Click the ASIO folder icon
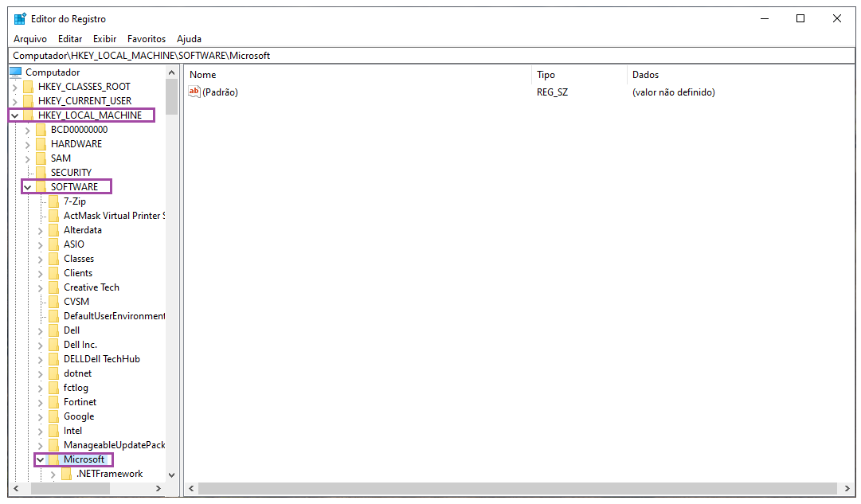The width and height of the screenshot is (861, 504). pyautogui.click(x=53, y=244)
